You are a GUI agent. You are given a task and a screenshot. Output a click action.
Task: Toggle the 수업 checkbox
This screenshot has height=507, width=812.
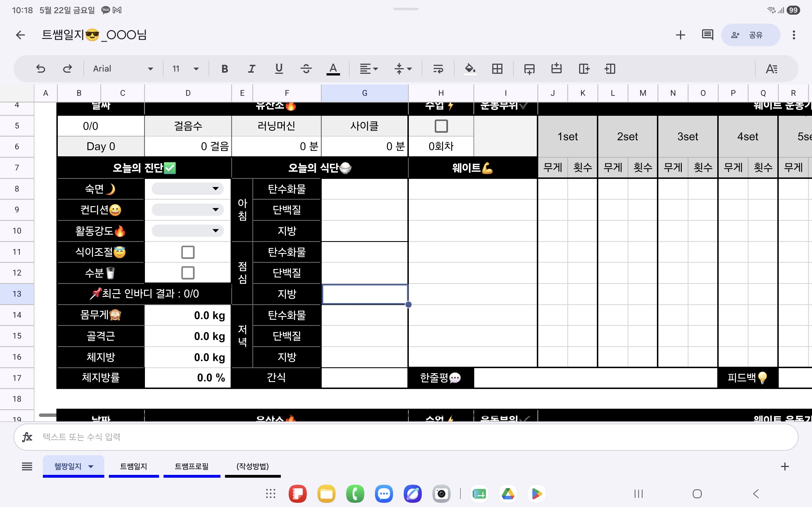(441, 126)
